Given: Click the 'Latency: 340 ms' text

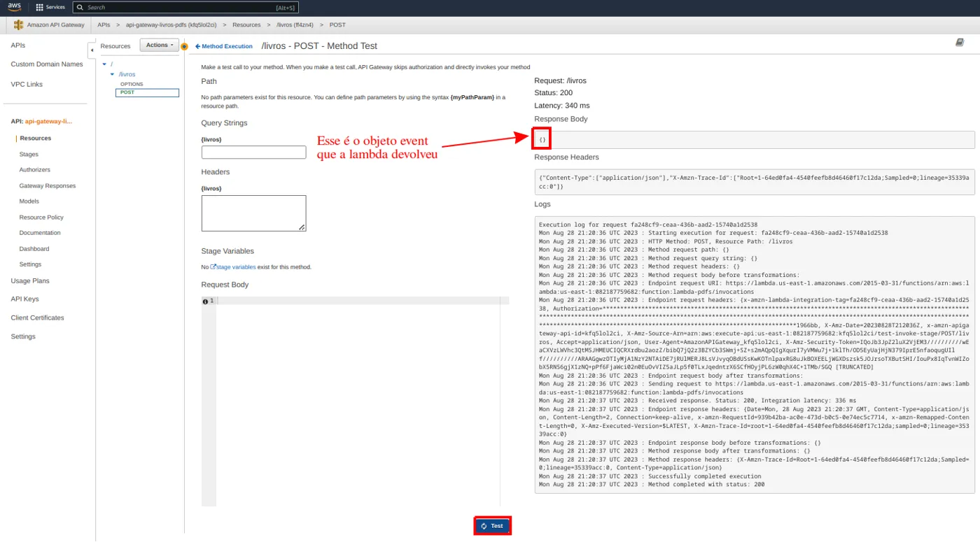Looking at the screenshot, I should [x=562, y=106].
